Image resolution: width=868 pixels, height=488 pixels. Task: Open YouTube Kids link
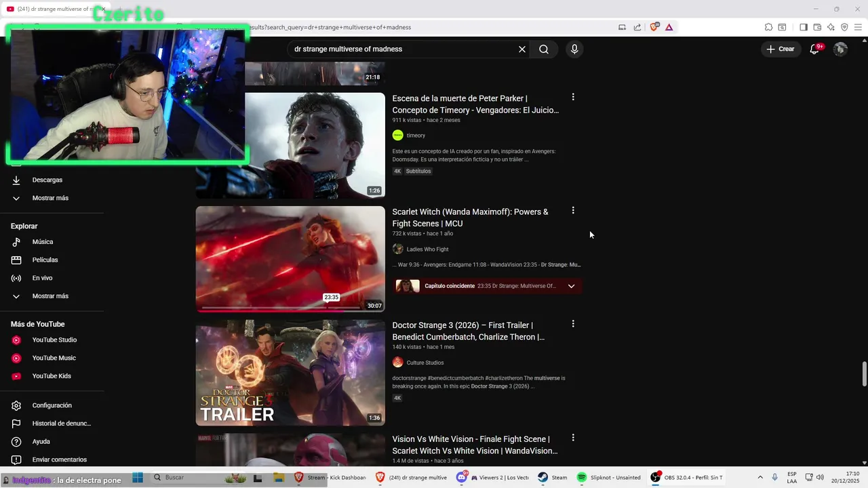coord(52,376)
